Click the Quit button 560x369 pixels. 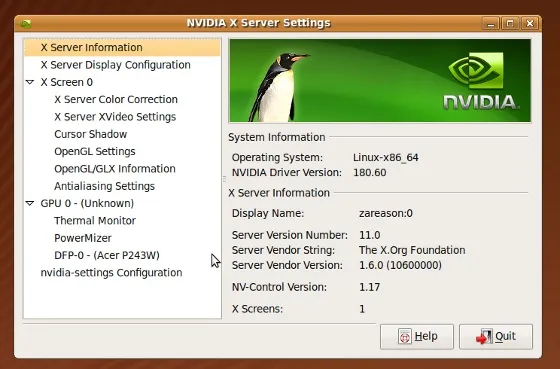(496, 336)
